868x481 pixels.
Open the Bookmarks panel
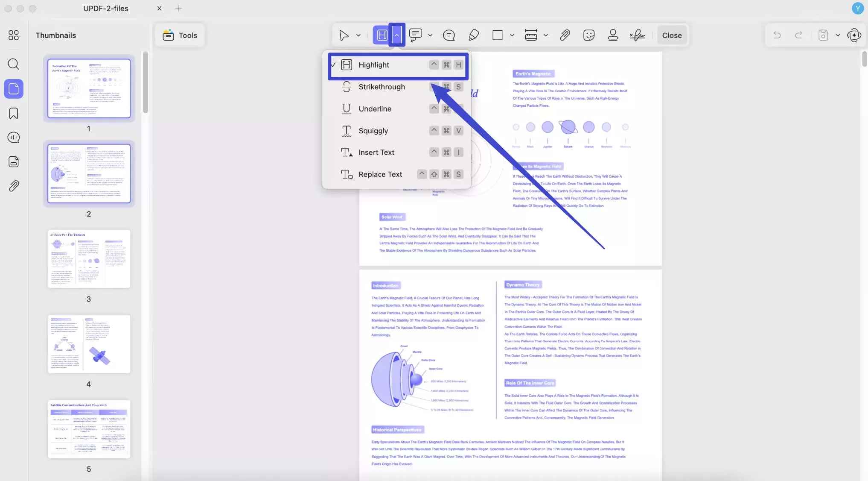tap(14, 113)
